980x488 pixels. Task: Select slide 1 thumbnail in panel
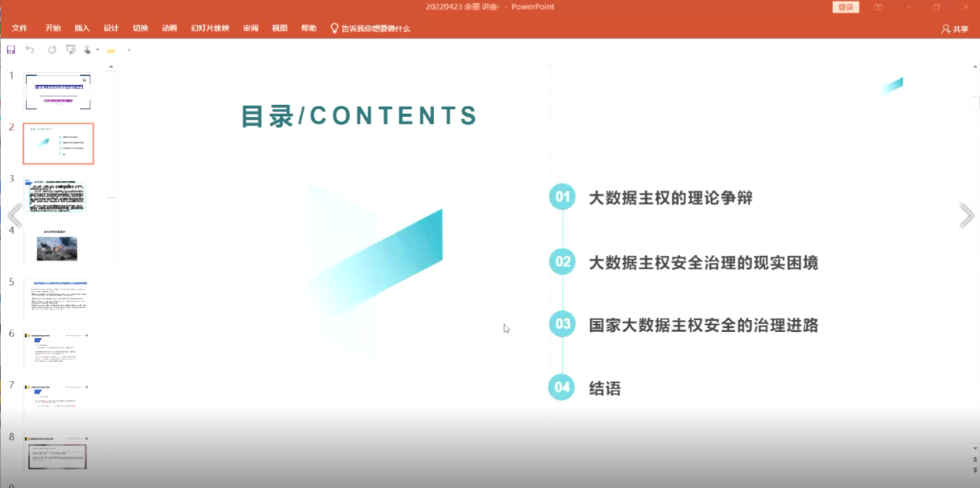click(58, 92)
